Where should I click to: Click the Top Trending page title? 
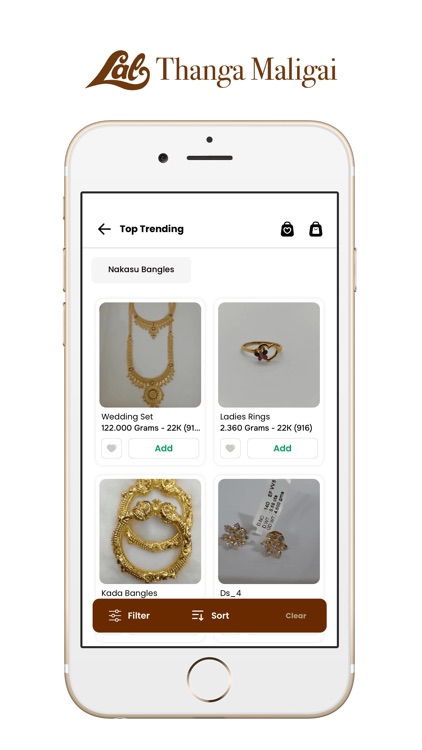pos(152,229)
